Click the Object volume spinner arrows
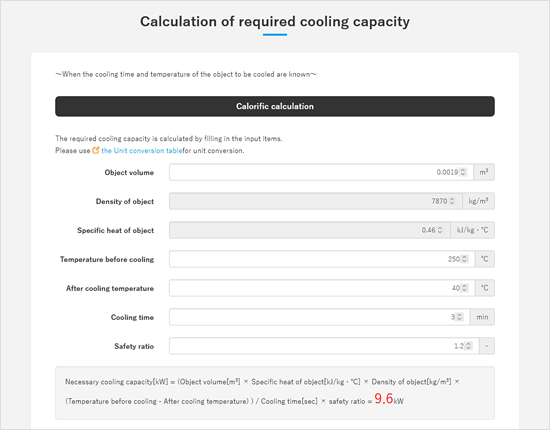 pyautogui.click(x=463, y=172)
